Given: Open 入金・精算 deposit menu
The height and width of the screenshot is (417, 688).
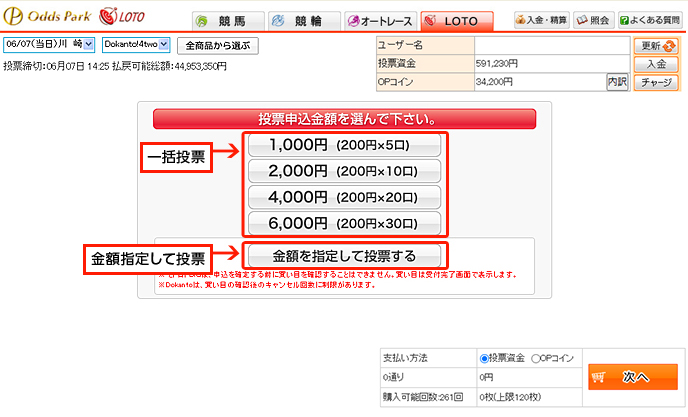Looking at the screenshot, I should pos(542,20).
